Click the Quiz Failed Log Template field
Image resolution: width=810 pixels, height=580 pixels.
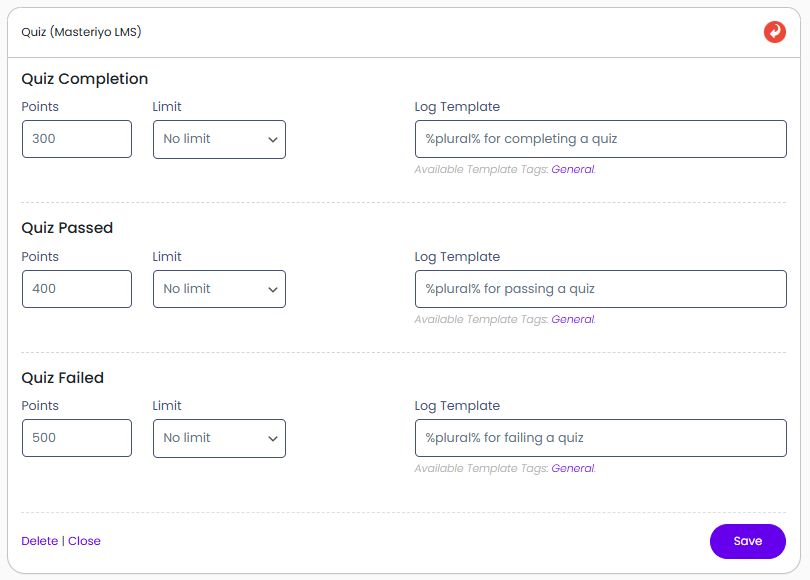click(600, 438)
